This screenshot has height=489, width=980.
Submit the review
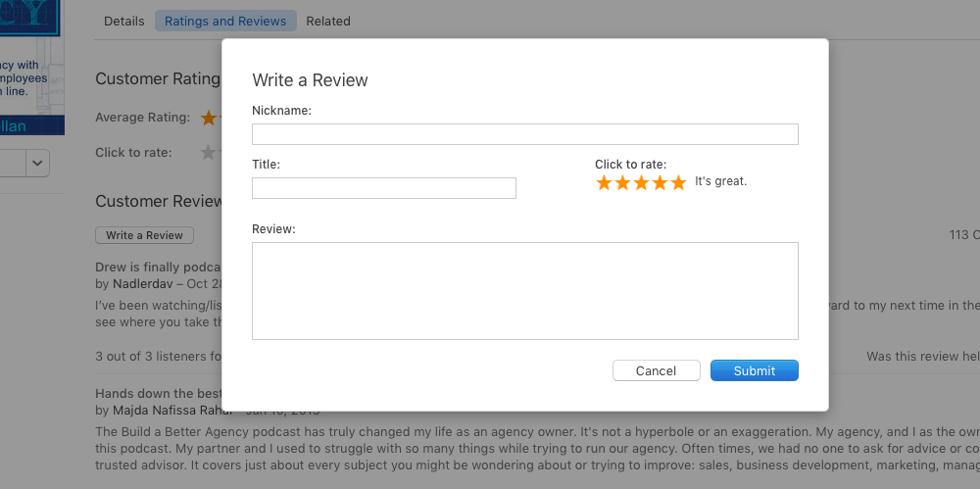point(754,370)
